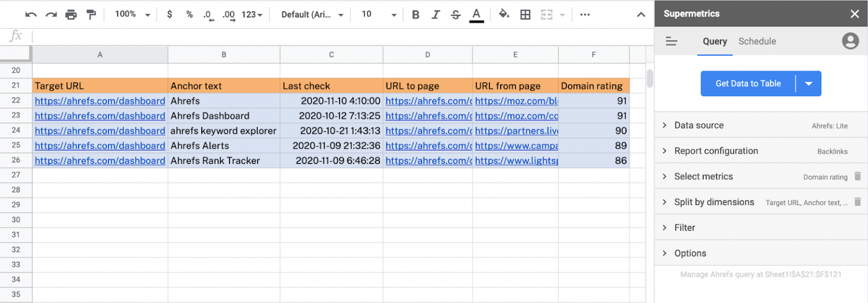This screenshot has height=303, width=868.
Task: Toggle bold formatting
Action: coord(415,15)
